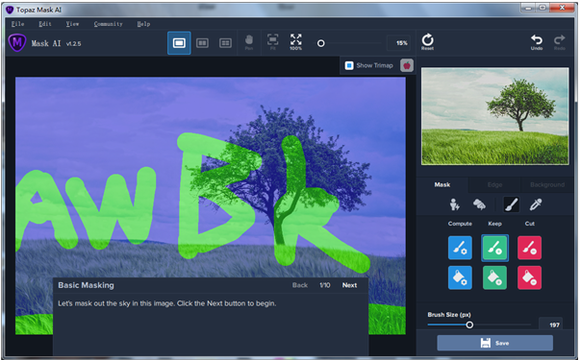This screenshot has height=360, width=580.
Task: Reset the mask with Reset icon
Action: [x=427, y=41]
